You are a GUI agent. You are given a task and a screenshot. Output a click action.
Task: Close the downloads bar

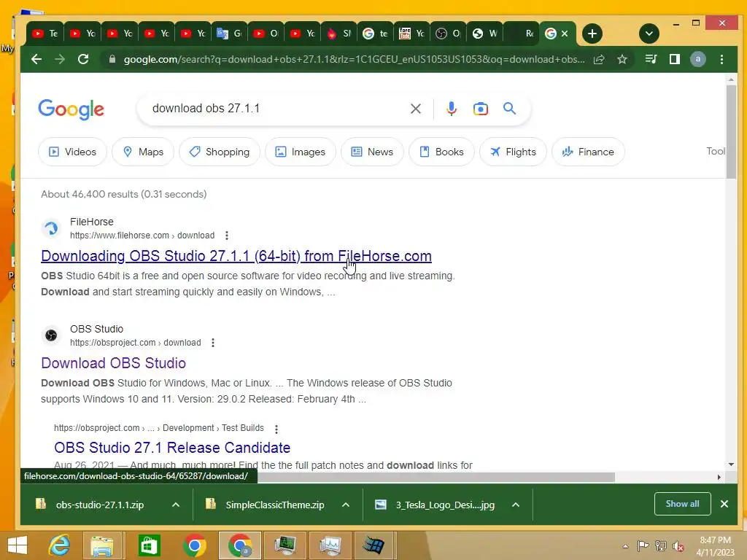click(724, 504)
